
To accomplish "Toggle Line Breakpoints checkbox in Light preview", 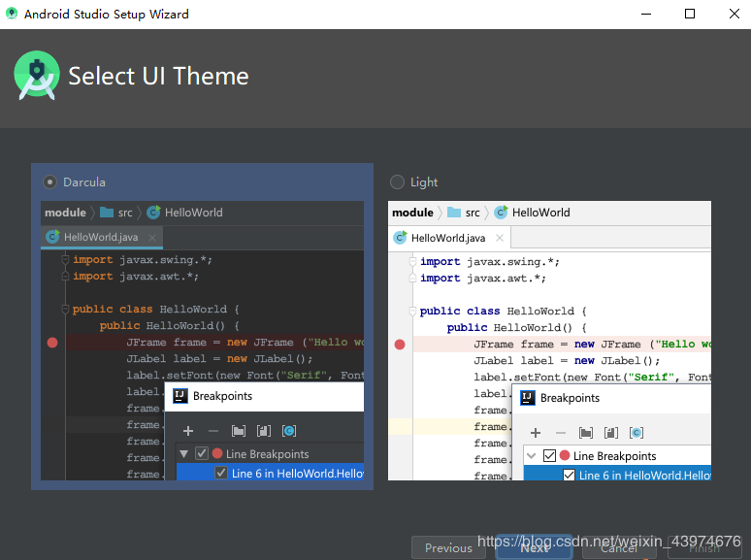I will 549,456.
